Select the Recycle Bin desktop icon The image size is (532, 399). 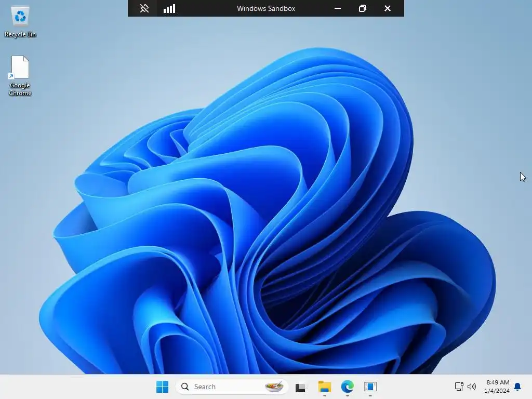(x=20, y=22)
